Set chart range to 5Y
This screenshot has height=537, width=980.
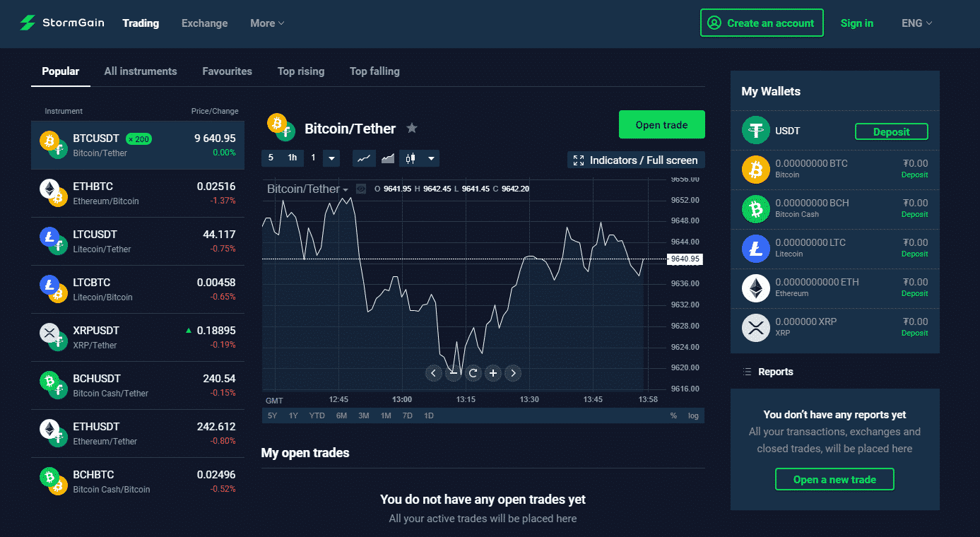[272, 415]
